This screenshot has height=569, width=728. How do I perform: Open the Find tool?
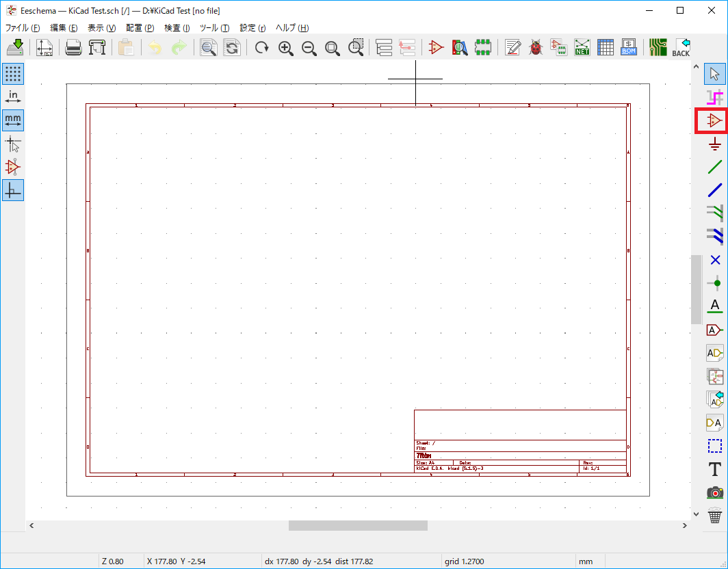pyautogui.click(x=208, y=47)
